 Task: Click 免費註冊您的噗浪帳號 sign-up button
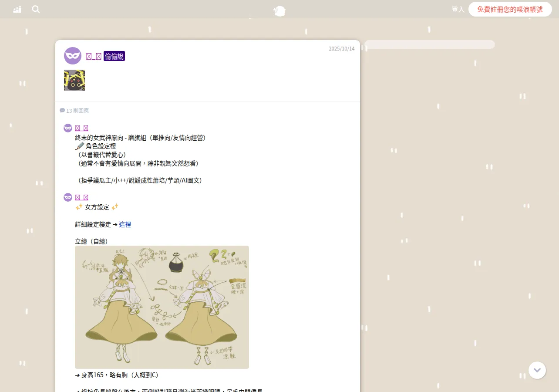[510, 9]
